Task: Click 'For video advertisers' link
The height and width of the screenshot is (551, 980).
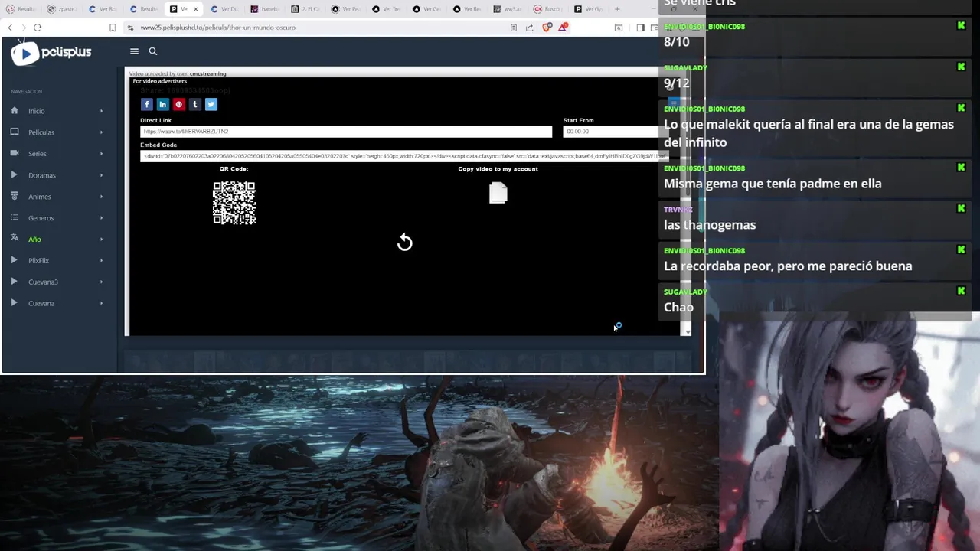Action: (x=160, y=81)
